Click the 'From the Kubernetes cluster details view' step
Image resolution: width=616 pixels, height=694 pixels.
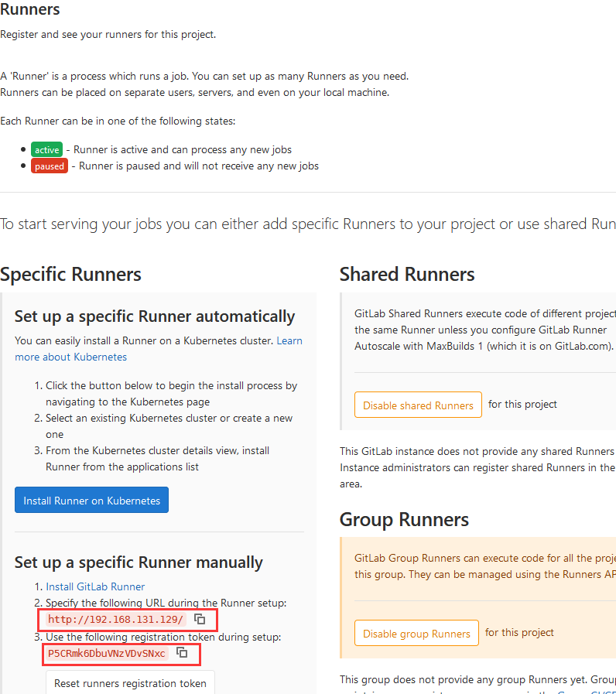[x=158, y=459]
